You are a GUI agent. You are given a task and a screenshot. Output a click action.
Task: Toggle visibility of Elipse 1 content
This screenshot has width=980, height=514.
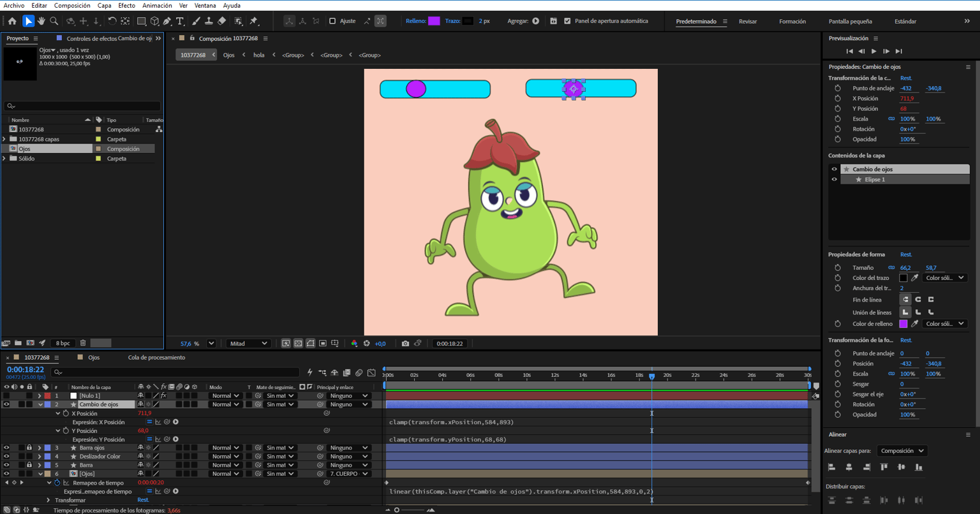coord(834,179)
